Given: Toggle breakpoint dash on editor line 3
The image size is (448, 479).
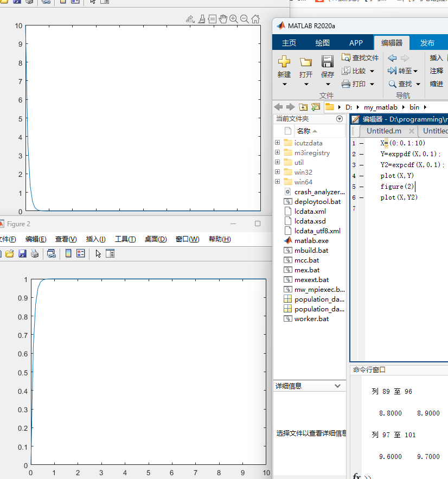Looking at the screenshot, I should coord(362,165).
